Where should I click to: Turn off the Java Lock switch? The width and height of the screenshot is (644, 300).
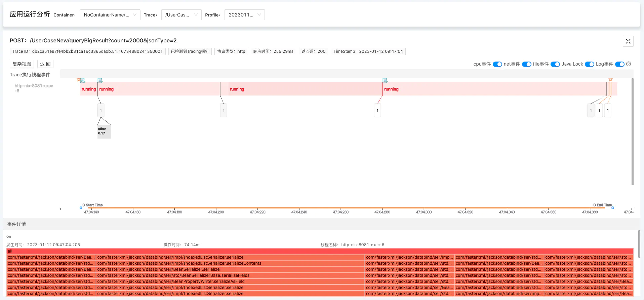click(589, 64)
